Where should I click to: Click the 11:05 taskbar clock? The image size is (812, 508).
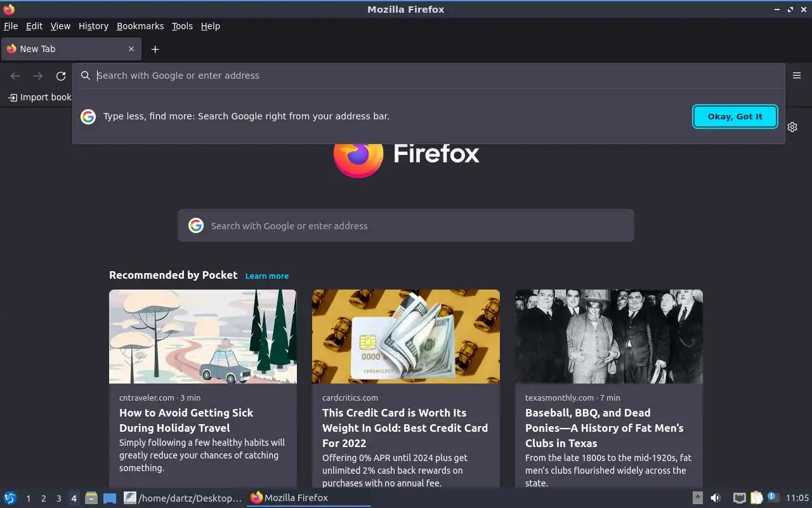pyautogui.click(x=797, y=498)
